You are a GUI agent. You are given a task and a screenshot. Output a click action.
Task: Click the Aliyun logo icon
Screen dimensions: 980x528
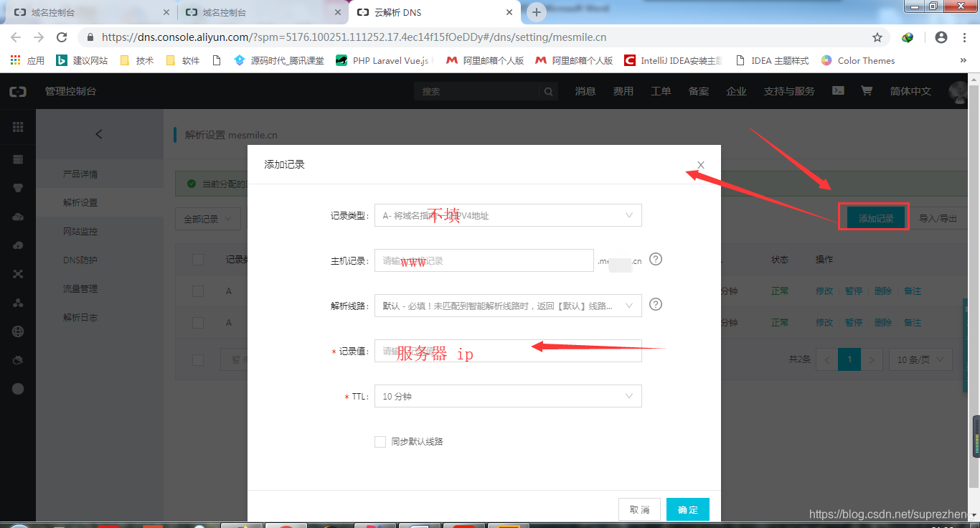(18, 91)
